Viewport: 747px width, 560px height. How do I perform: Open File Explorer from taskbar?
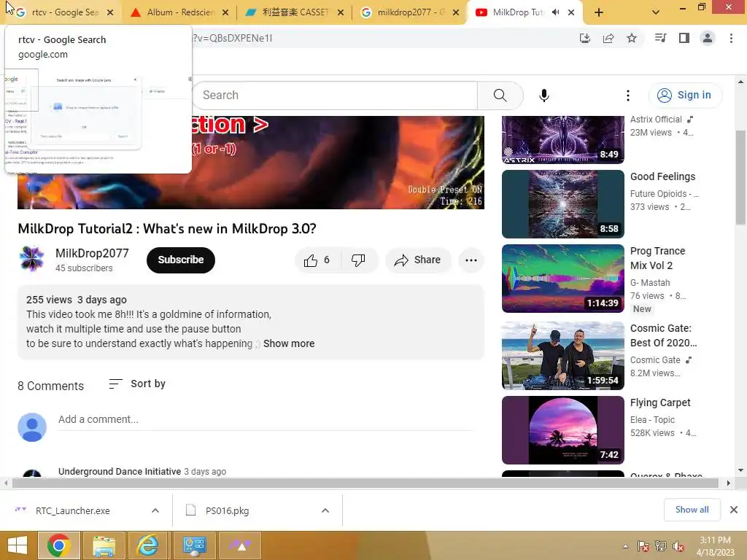(104, 545)
